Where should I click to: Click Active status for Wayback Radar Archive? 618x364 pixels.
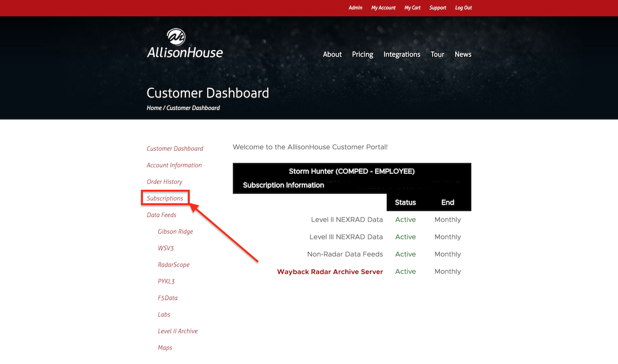coord(406,272)
